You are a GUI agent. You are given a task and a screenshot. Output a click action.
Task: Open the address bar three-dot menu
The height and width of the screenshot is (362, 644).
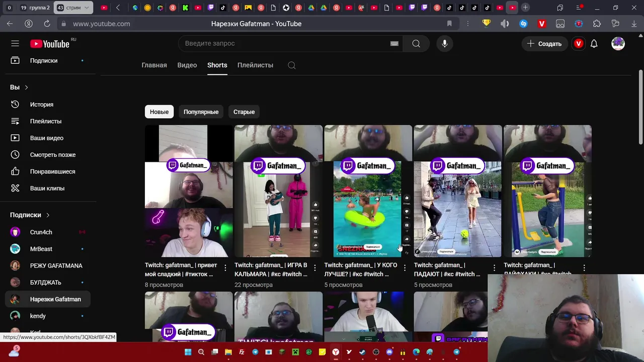(x=468, y=24)
